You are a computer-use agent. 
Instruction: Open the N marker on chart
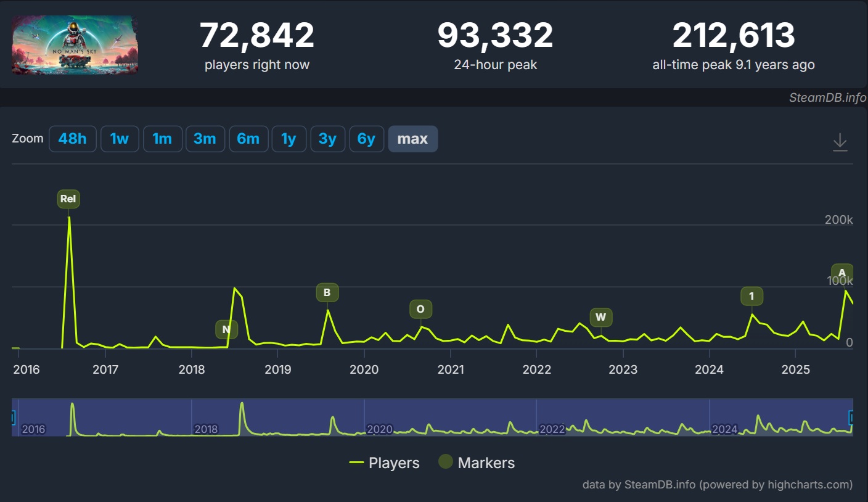point(226,329)
